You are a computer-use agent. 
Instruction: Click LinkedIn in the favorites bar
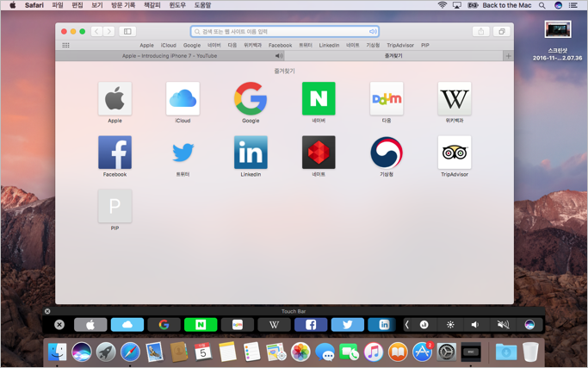tap(329, 45)
